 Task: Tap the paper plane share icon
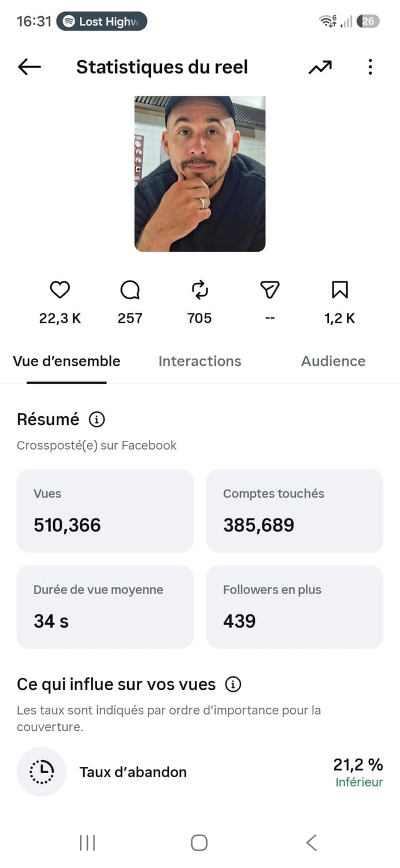pos(269,290)
